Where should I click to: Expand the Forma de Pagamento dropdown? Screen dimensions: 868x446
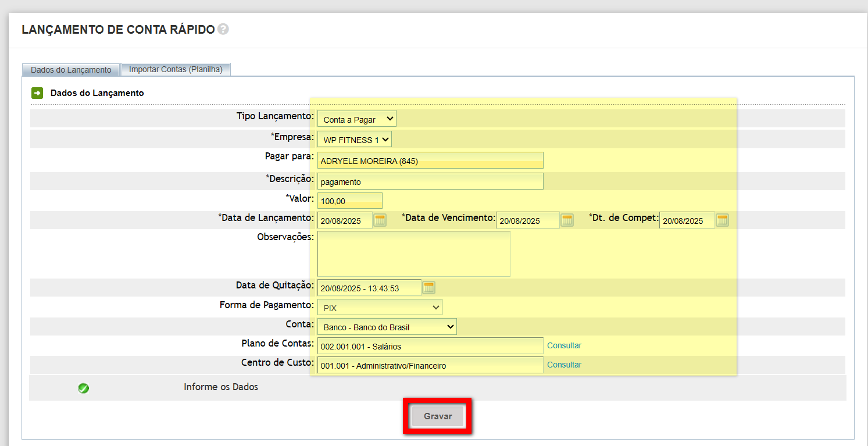click(380, 308)
